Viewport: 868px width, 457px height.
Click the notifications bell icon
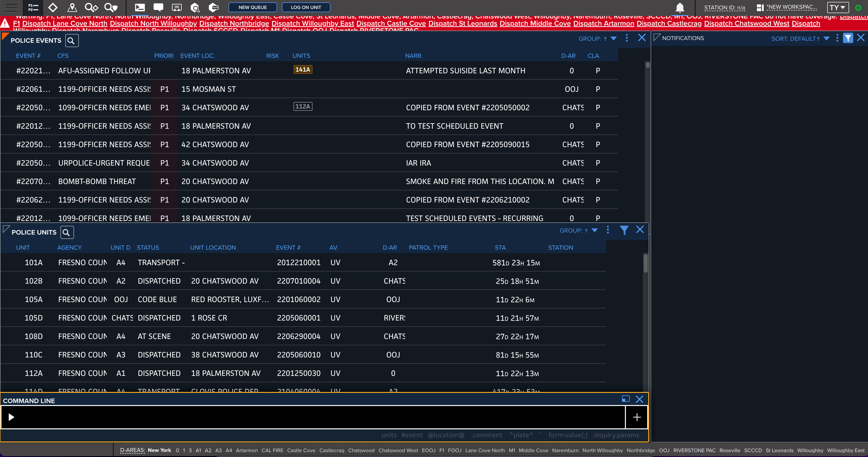point(680,8)
